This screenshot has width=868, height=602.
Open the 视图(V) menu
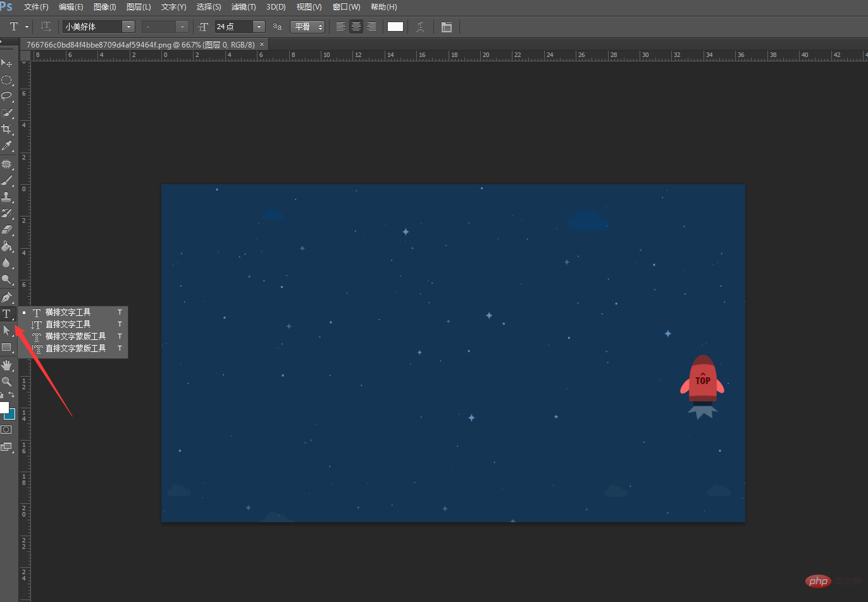[x=309, y=7]
